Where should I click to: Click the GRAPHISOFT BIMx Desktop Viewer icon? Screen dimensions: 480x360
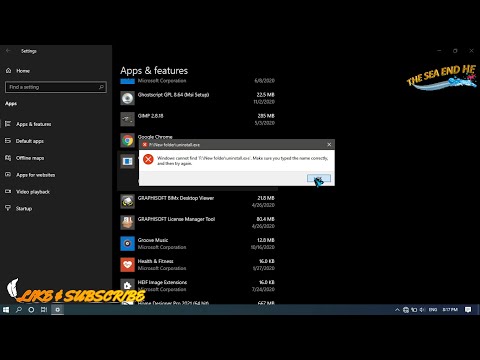[127, 202]
